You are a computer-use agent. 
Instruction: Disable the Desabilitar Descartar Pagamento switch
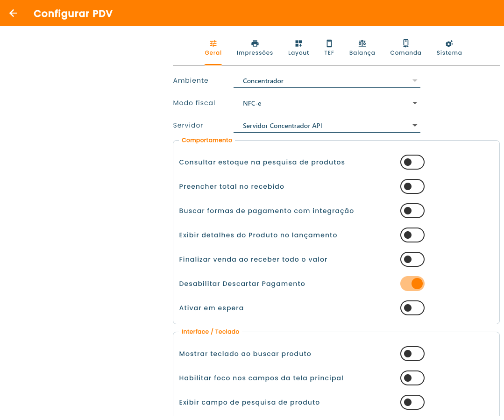pyautogui.click(x=412, y=284)
